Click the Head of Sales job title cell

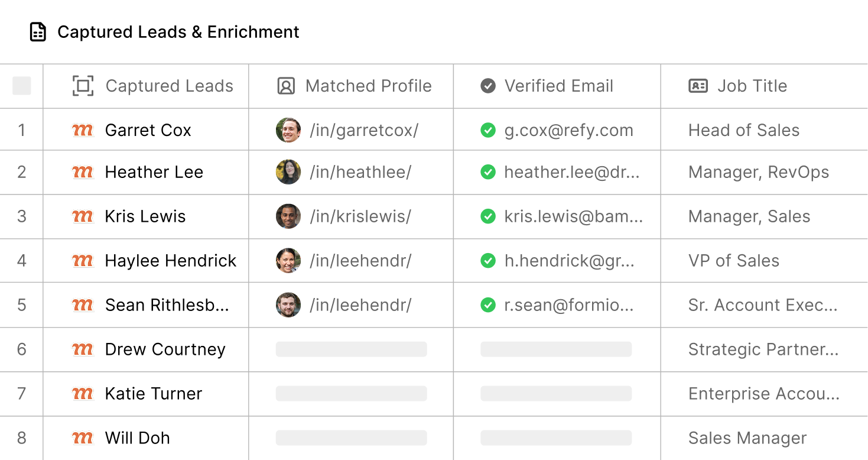[744, 130]
